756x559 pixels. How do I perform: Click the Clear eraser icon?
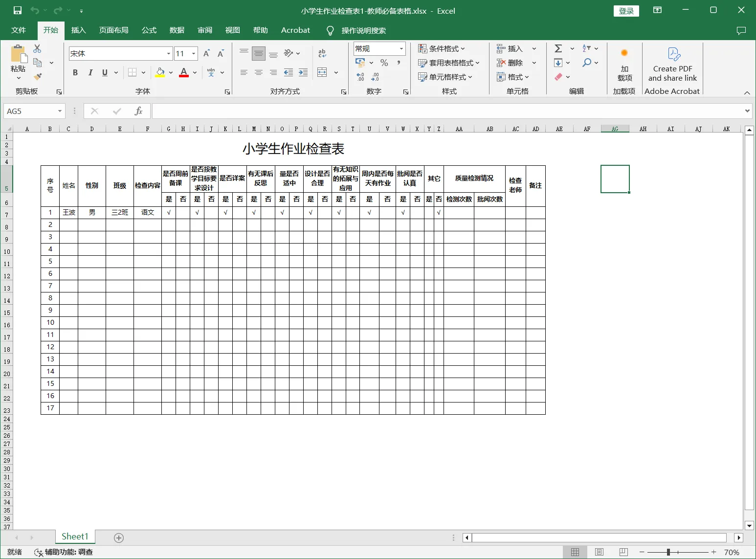tap(558, 77)
